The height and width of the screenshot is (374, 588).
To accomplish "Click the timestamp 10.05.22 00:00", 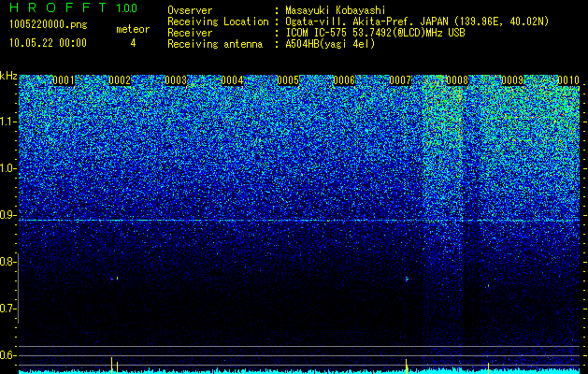I will tap(48, 43).
